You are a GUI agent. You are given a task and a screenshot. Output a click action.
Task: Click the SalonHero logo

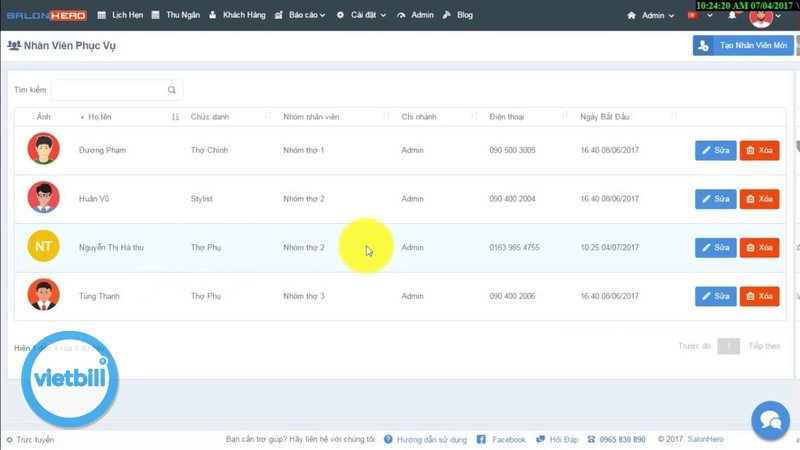coord(47,16)
